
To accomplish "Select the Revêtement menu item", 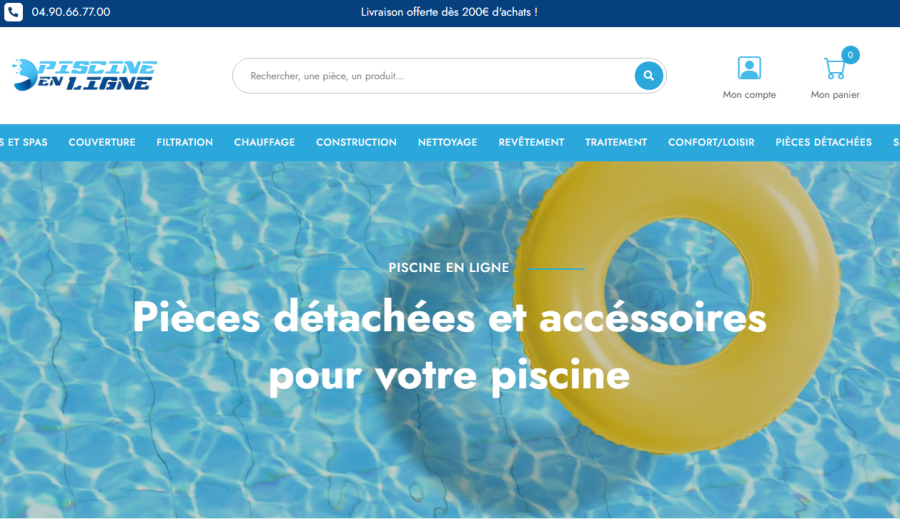I will click(532, 142).
